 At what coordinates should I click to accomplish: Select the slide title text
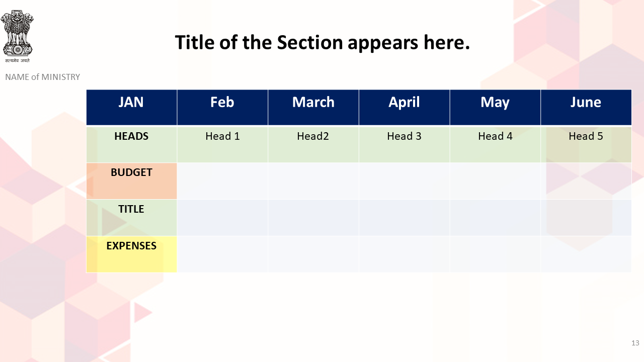(322, 42)
